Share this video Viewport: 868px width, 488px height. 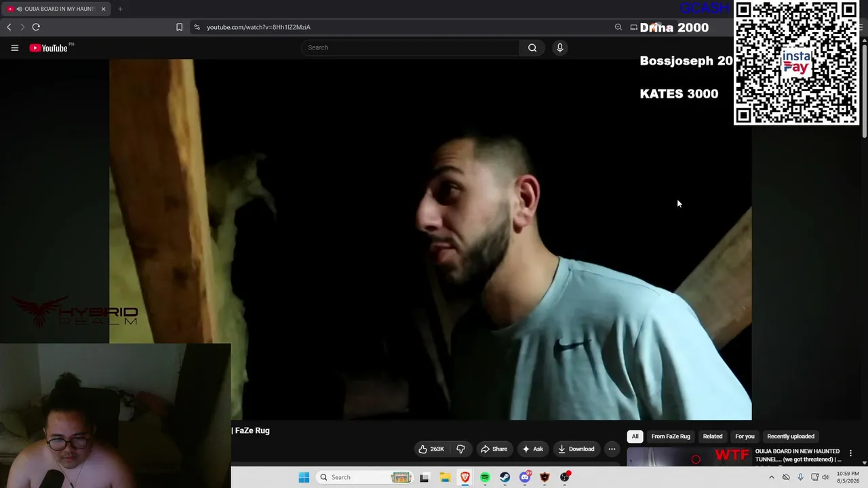[x=494, y=449]
